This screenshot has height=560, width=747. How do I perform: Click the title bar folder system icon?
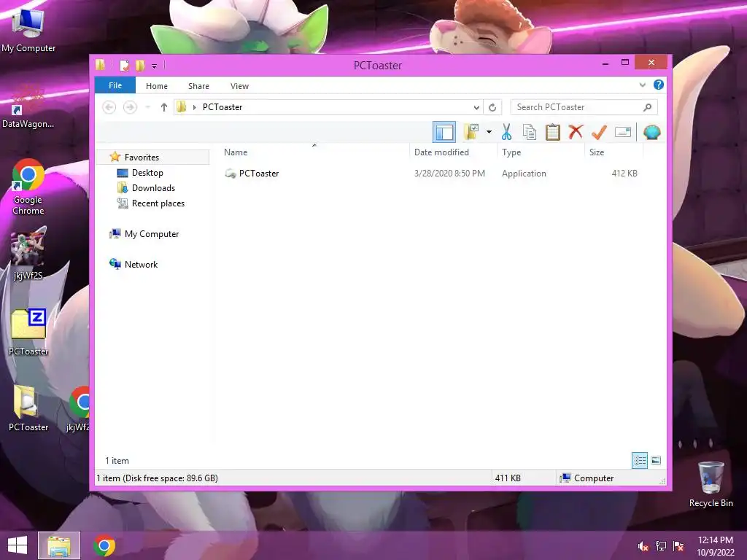coord(100,65)
